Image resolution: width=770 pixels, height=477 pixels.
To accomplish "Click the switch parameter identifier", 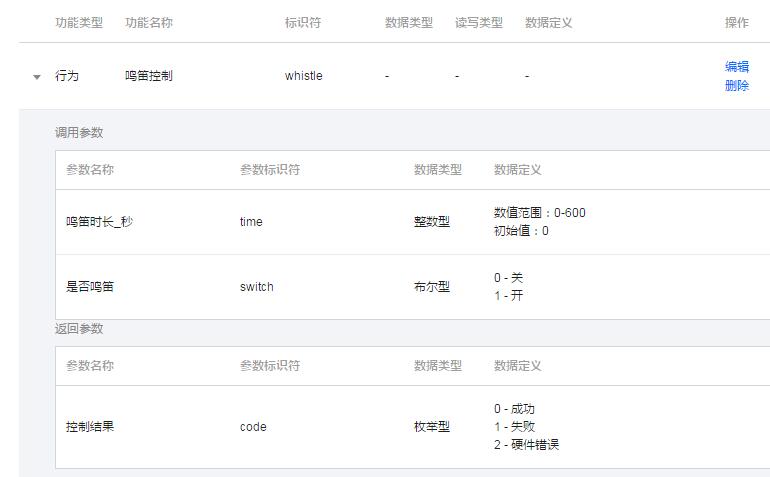I will point(256,287).
